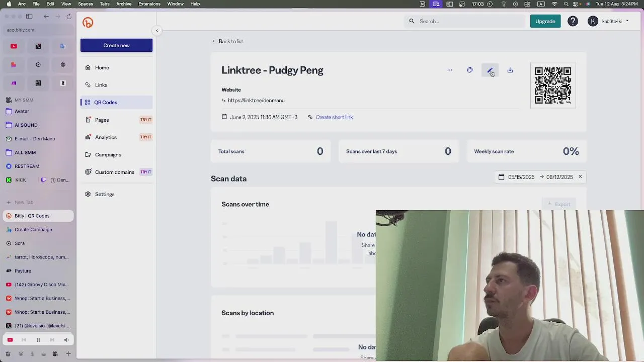Open the linktr.ee/denmanu website link
The width and height of the screenshot is (644, 362).
[x=256, y=101]
